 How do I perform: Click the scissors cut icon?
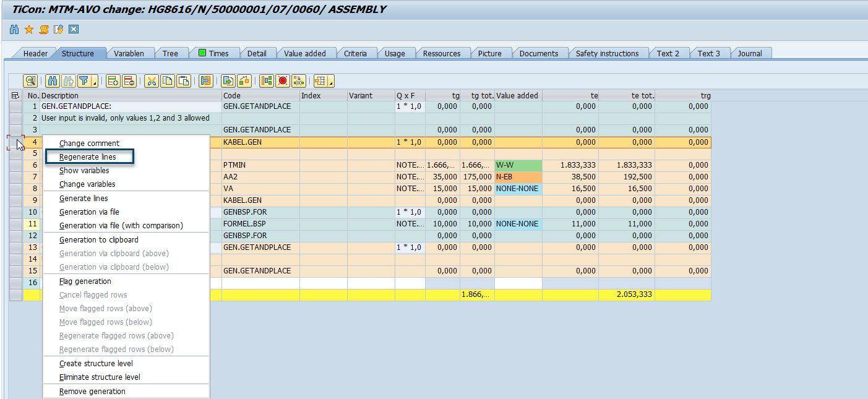(152, 81)
